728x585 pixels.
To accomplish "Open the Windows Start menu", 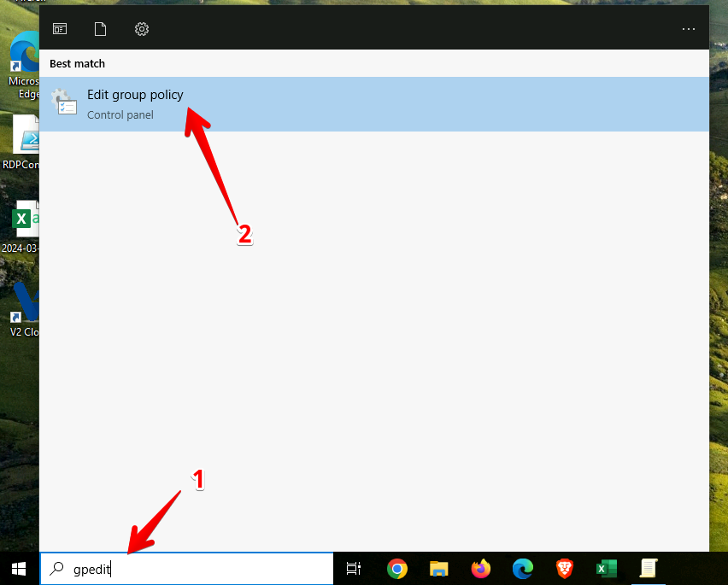I will click(19, 569).
